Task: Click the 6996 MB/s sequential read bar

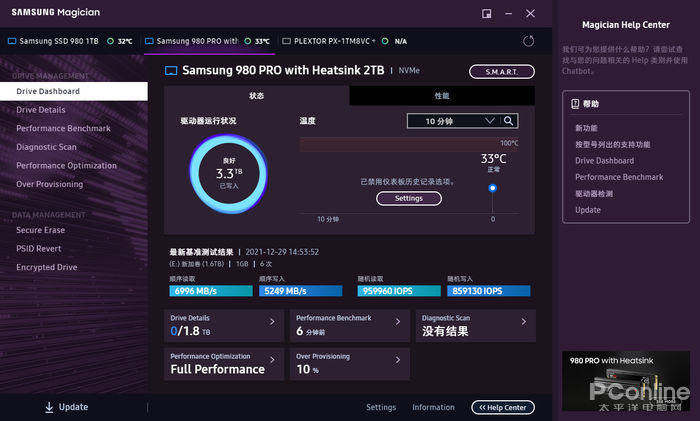Action: point(211,291)
